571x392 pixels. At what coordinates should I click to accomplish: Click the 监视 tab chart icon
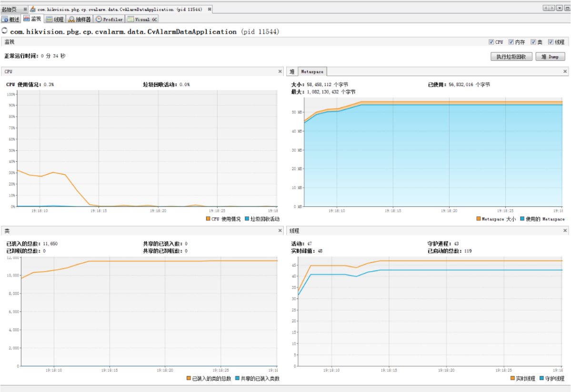click(27, 19)
